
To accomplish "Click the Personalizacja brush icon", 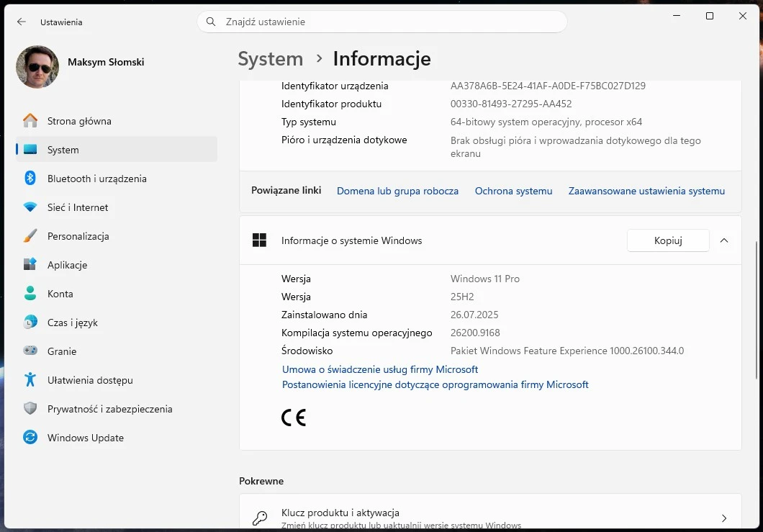I will [30, 235].
